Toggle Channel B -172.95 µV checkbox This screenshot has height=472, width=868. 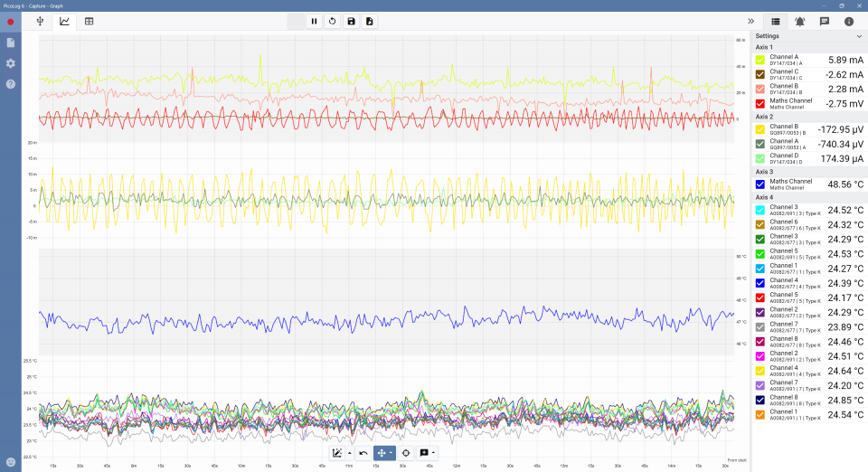point(760,129)
